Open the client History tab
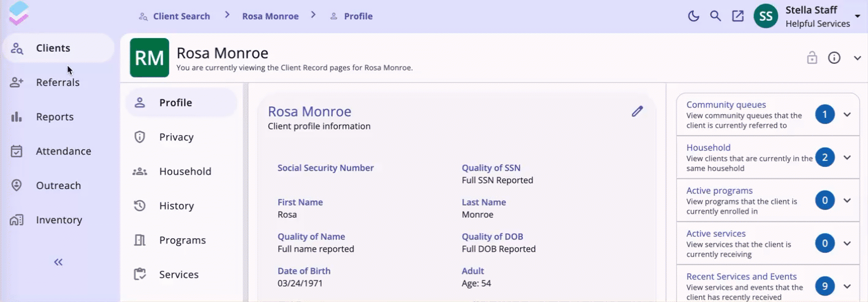Viewport: 868px width, 302px height. click(x=176, y=206)
